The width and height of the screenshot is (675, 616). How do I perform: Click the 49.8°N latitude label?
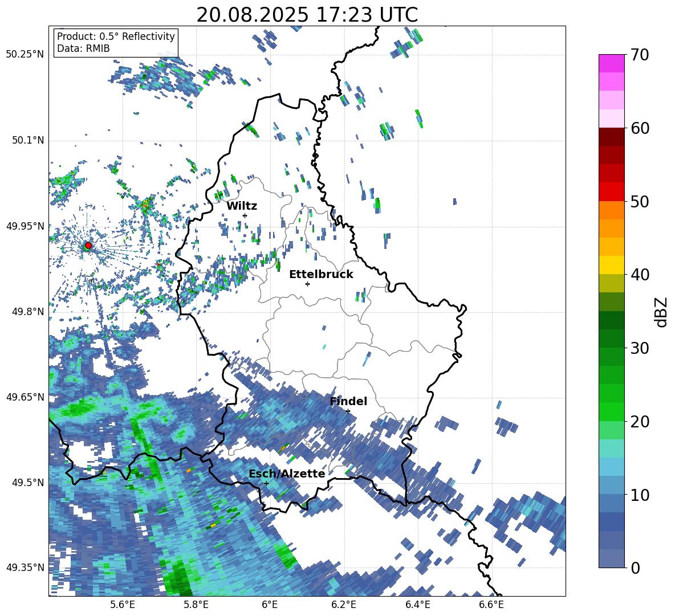[x=28, y=312]
